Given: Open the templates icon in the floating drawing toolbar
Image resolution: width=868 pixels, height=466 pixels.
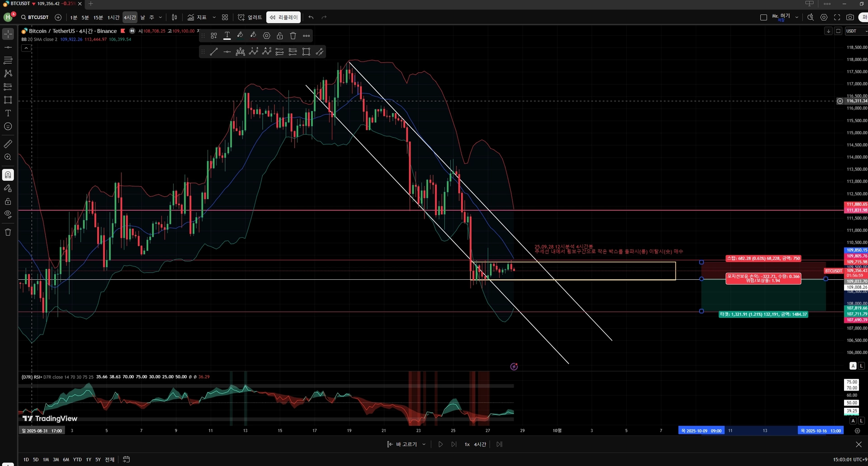Looking at the screenshot, I should point(214,36).
